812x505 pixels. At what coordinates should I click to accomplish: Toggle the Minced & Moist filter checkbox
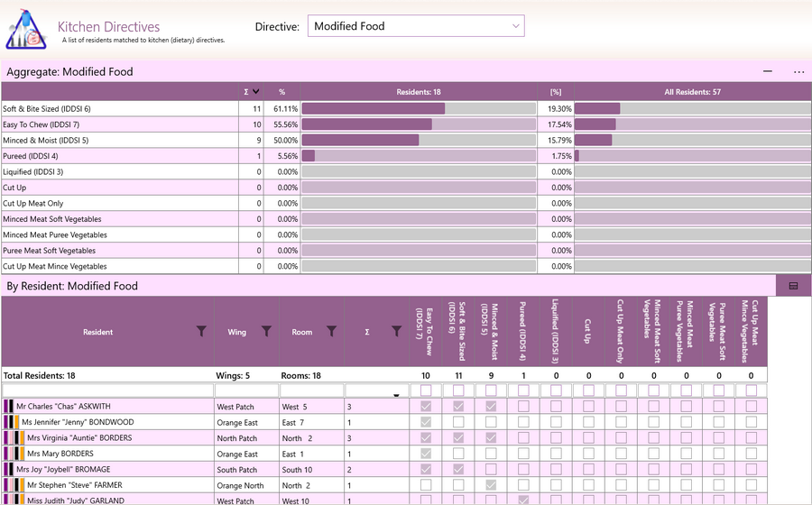pos(491,390)
